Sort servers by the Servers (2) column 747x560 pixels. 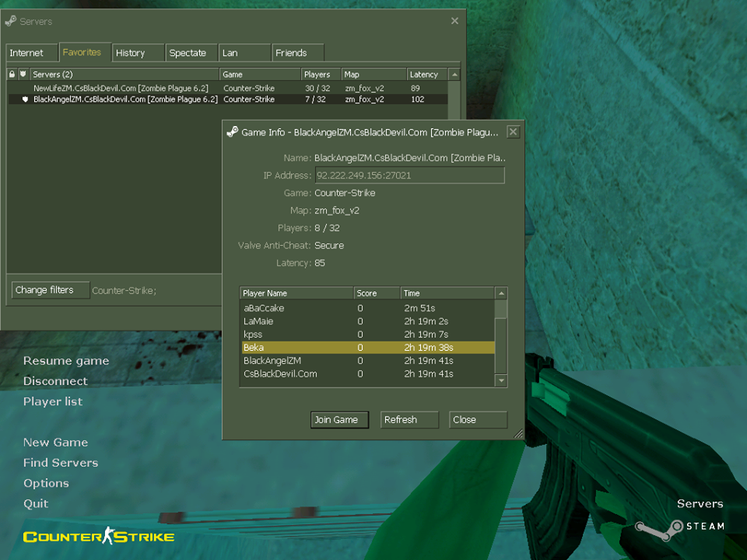pos(124,75)
